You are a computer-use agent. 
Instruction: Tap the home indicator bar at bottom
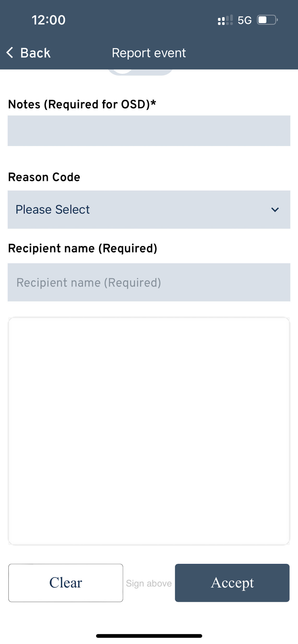coord(149,636)
